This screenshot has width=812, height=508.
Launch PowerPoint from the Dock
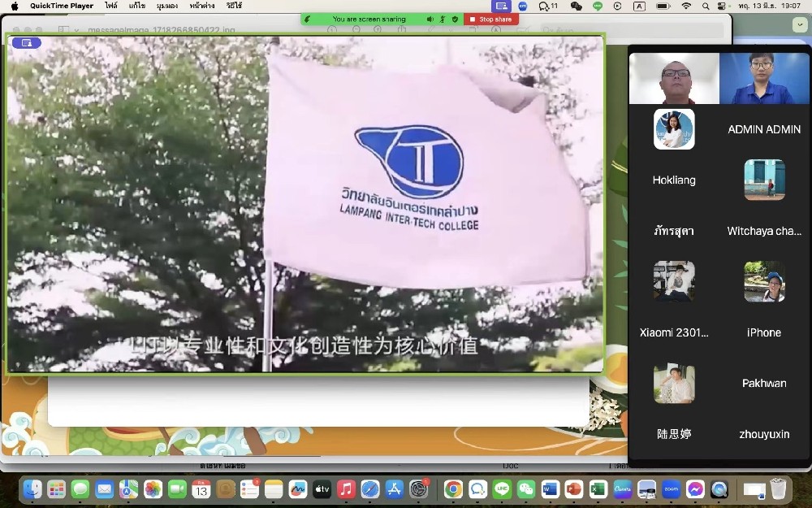(574, 488)
